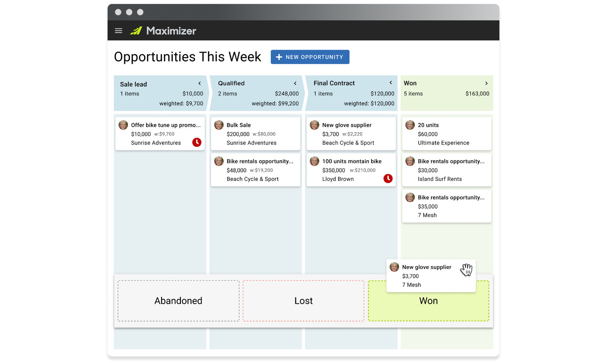This screenshot has width=607, height=364.
Task: Click the avatar on the Bulk Sale card
Action: 219,125
